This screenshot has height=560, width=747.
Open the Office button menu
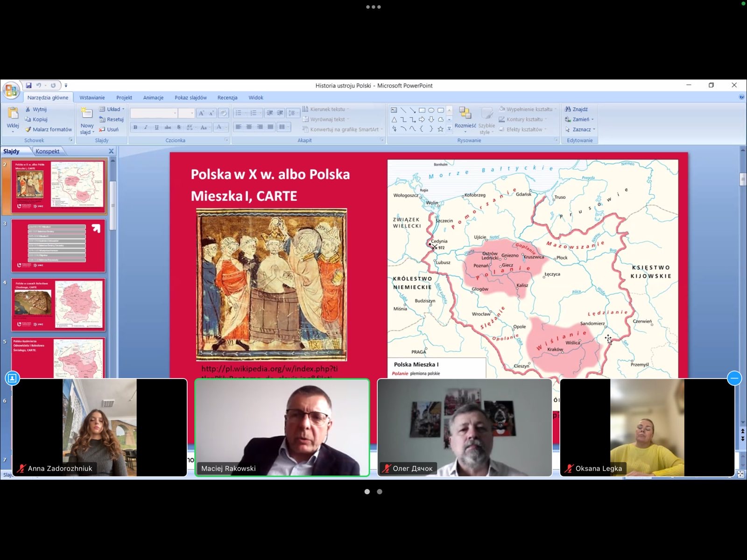(11, 90)
